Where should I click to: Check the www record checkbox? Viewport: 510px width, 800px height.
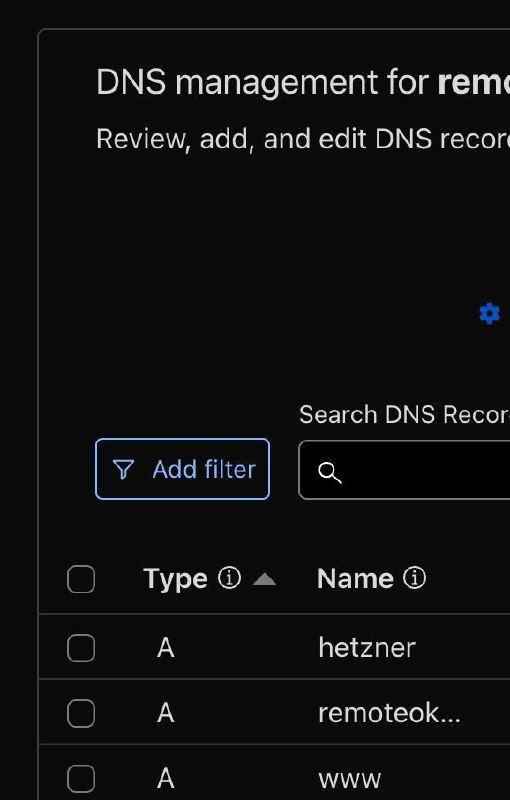pos(81,779)
